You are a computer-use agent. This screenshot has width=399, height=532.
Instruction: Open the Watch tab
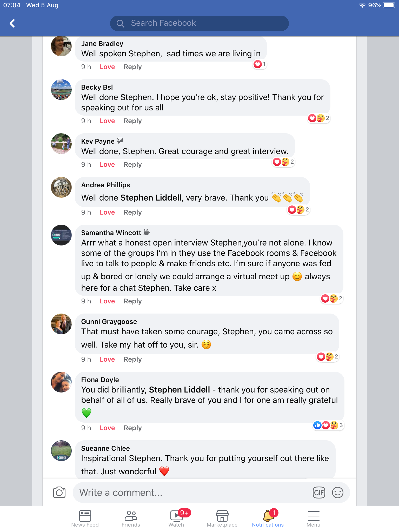pos(177,518)
